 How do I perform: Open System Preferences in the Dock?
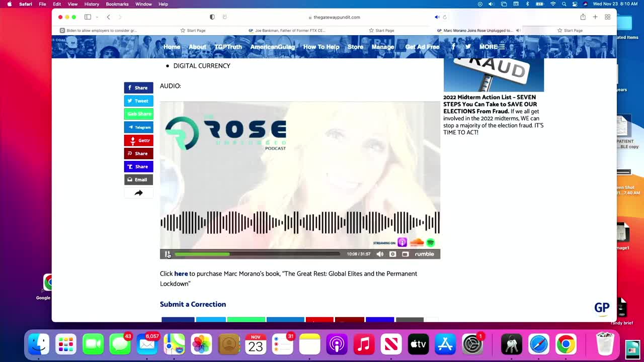pyautogui.click(x=472, y=344)
